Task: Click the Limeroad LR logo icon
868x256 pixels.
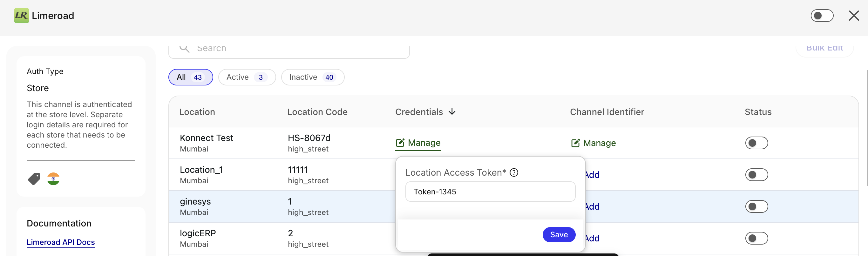Action: pyautogui.click(x=22, y=16)
